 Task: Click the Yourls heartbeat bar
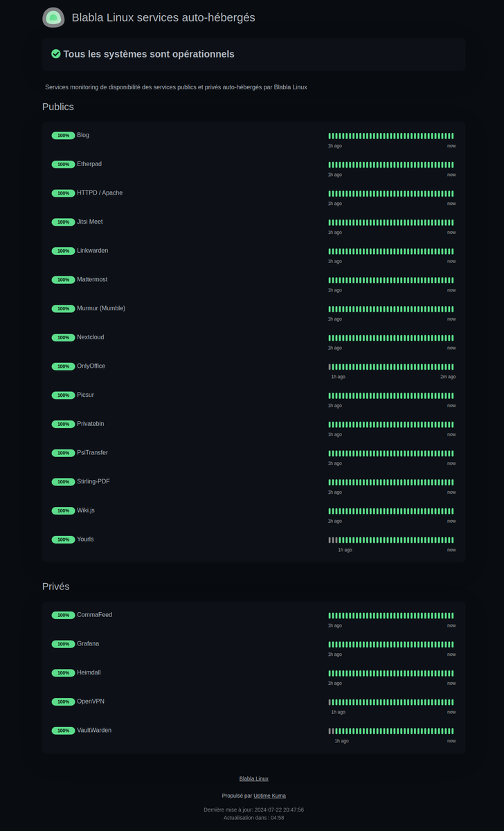pos(391,540)
